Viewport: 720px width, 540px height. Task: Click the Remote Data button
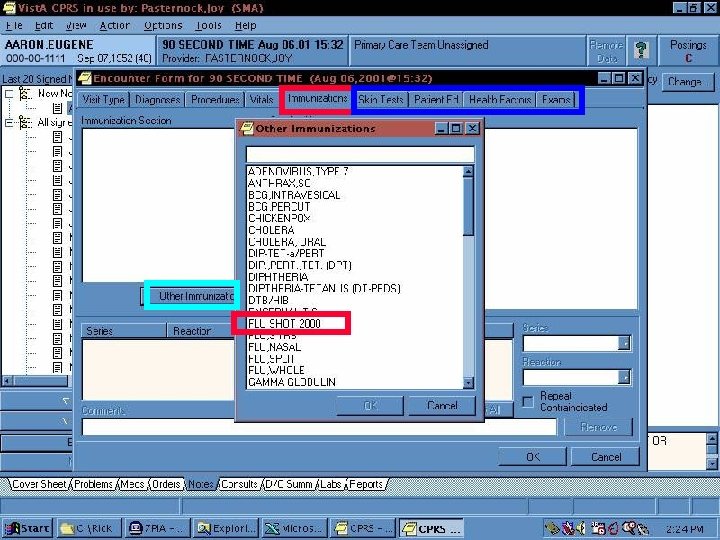pyautogui.click(x=606, y=51)
